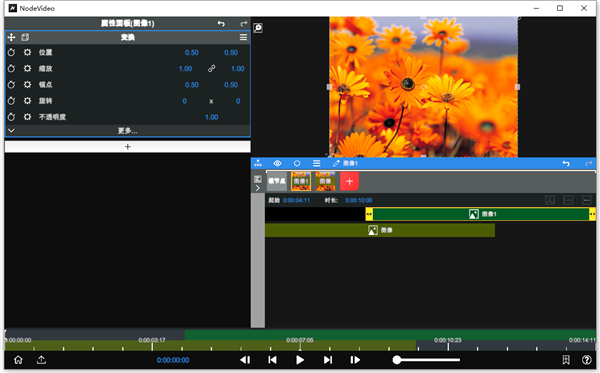Toggle keyframe stopwatch for 位置 property
This screenshot has width=600, height=373.
click(x=11, y=52)
